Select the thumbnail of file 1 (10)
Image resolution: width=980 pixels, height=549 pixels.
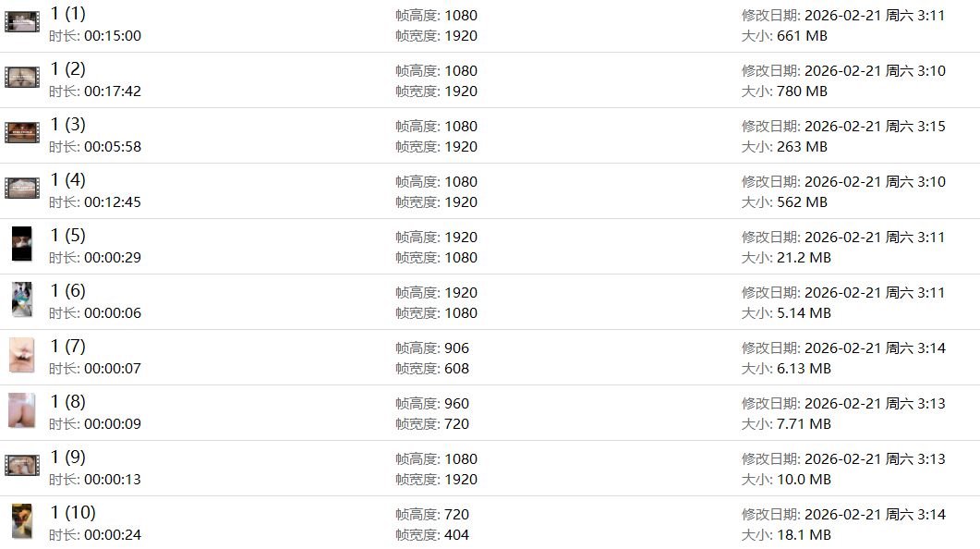coord(22,521)
